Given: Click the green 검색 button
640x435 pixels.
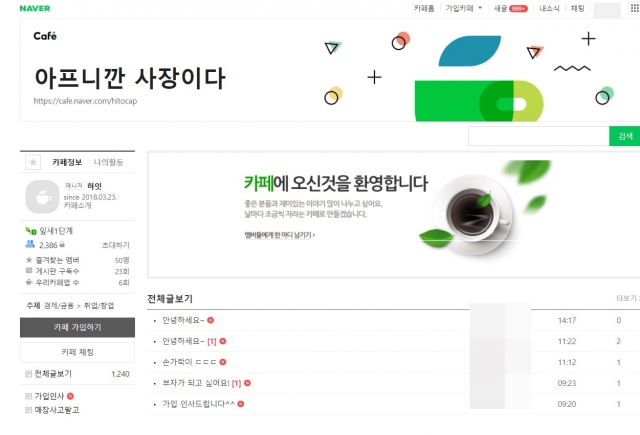Looking at the screenshot, I should [x=624, y=136].
